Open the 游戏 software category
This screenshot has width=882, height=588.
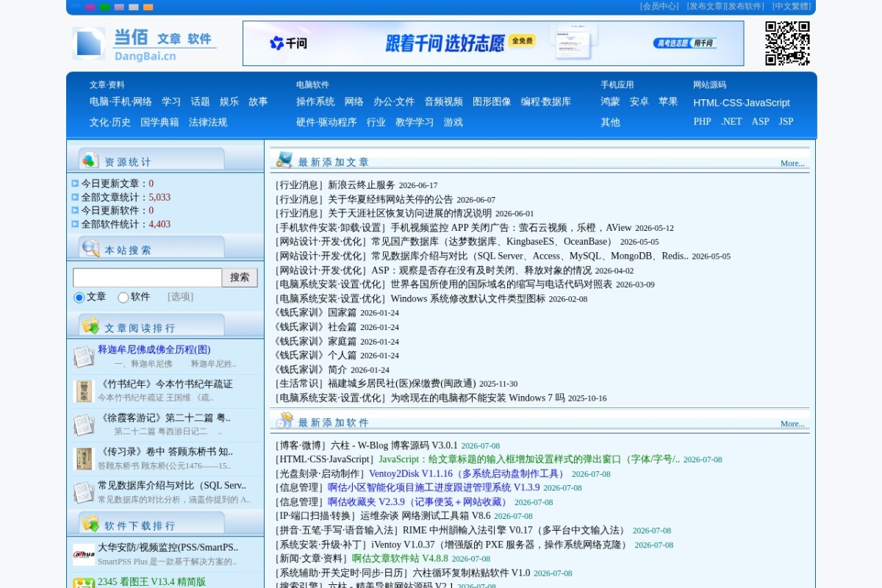tap(453, 122)
